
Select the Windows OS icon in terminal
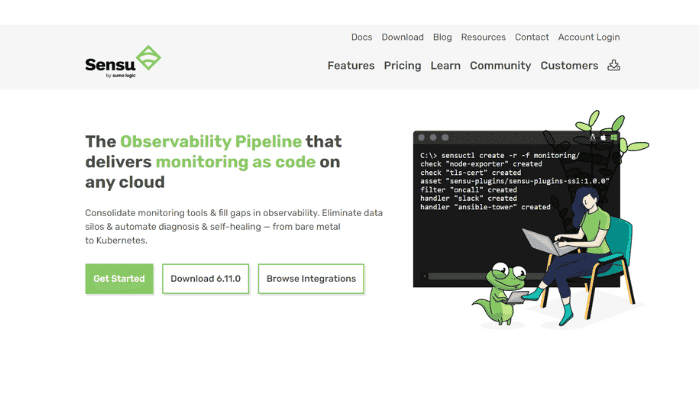(x=614, y=138)
